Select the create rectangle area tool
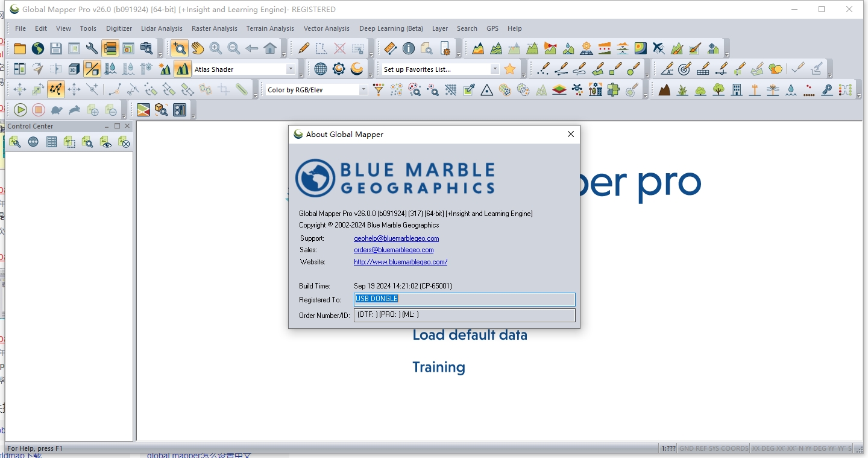This screenshot has height=458, width=868. tap(615, 69)
